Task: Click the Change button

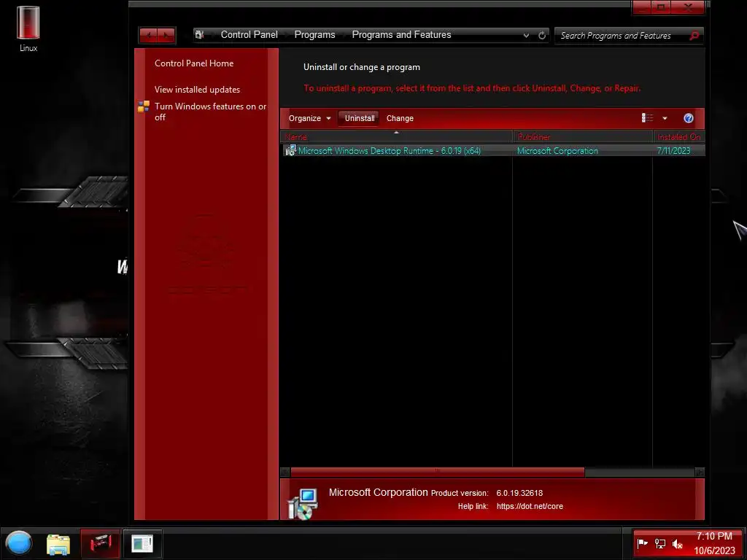Action: [400, 119]
